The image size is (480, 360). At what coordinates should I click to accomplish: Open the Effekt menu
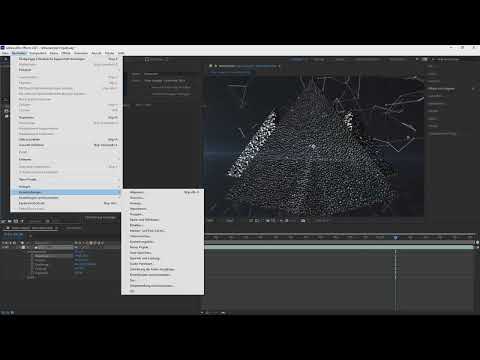tap(66, 53)
